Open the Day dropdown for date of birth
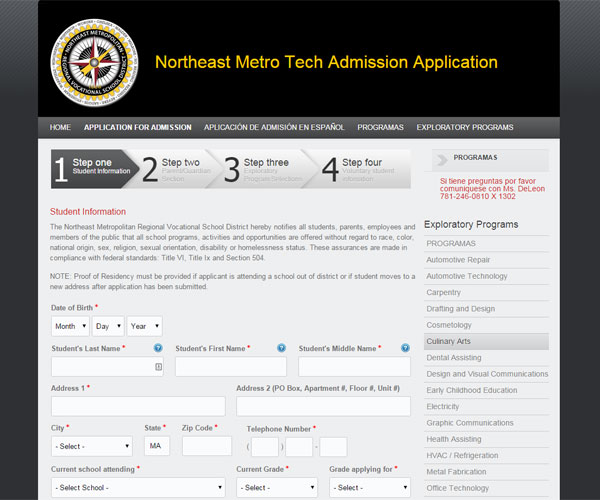The image size is (600, 500). (x=108, y=326)
